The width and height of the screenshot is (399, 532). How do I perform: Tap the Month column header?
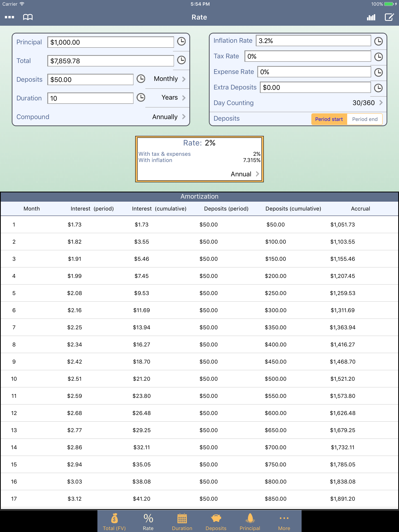click(32, 209)
